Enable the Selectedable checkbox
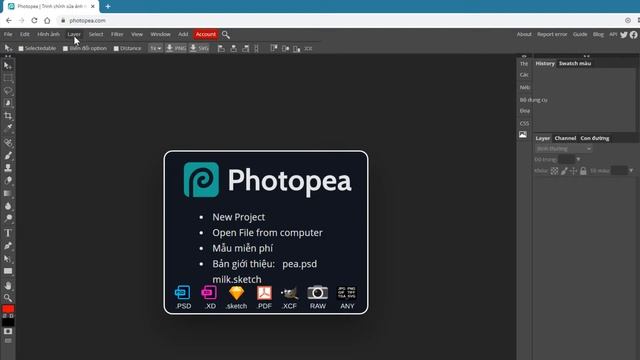 (21, 49)
